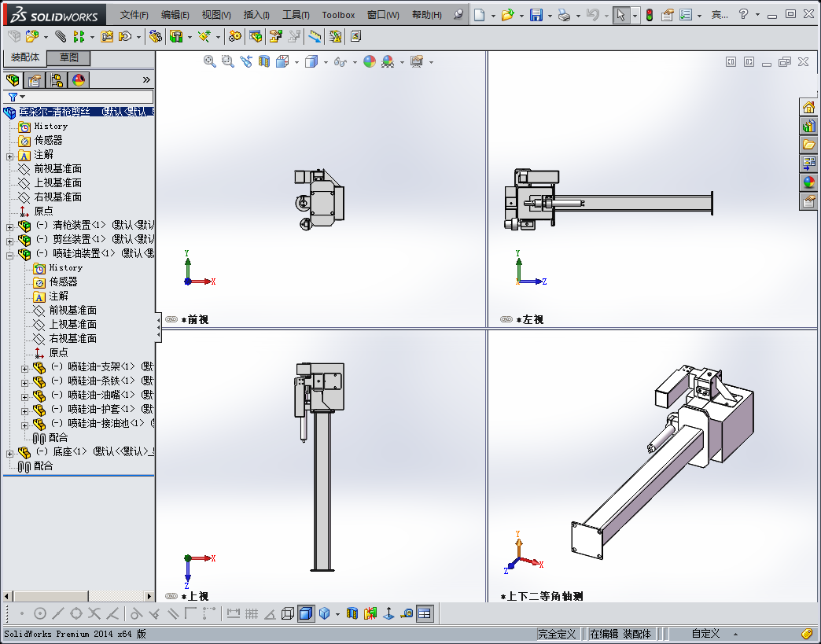This screenshot has height=644, width=821.
Task: Open the View Orientation dropdown arrow
Action: 297,62
